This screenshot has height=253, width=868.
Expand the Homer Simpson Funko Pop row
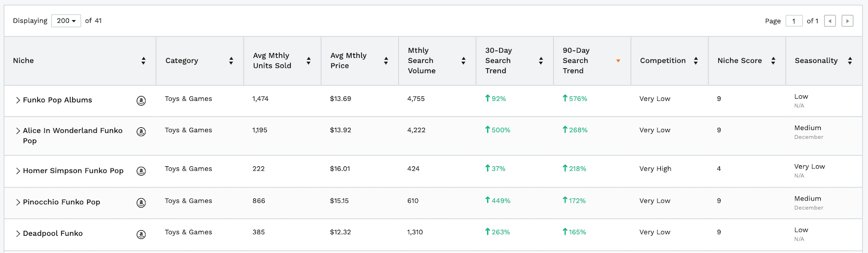tap(18, 171)
